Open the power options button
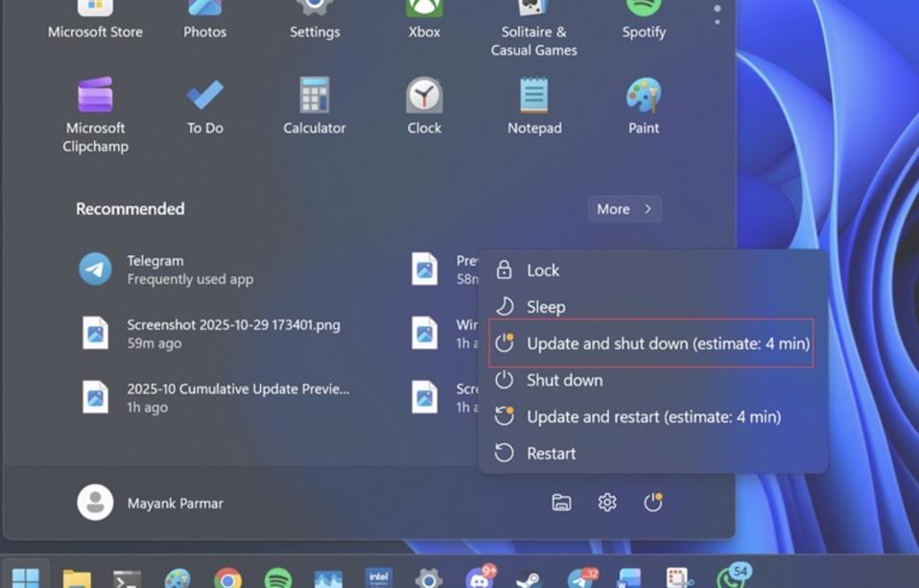Screen dimensions: 919x588 coord(653,502)
